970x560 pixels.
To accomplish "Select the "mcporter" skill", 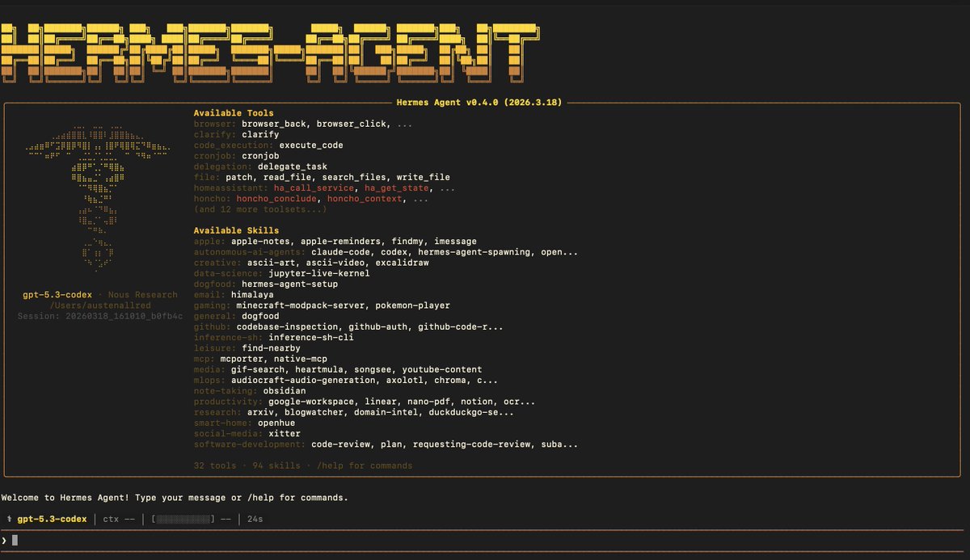I will [242, 359].
